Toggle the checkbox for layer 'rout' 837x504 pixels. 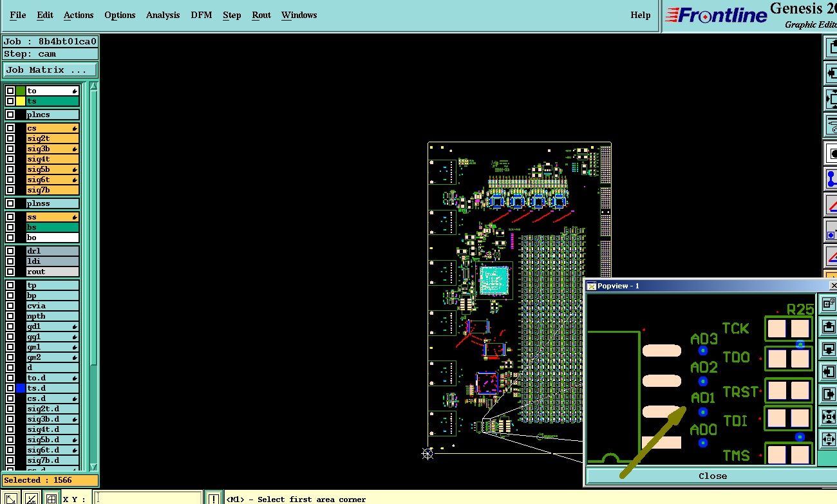point(10,272)
